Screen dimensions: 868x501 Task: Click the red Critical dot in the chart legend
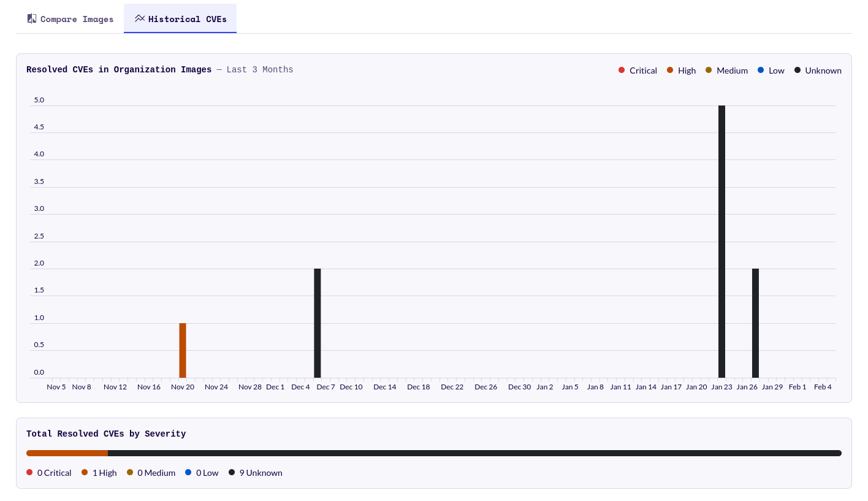pos(622,70)
